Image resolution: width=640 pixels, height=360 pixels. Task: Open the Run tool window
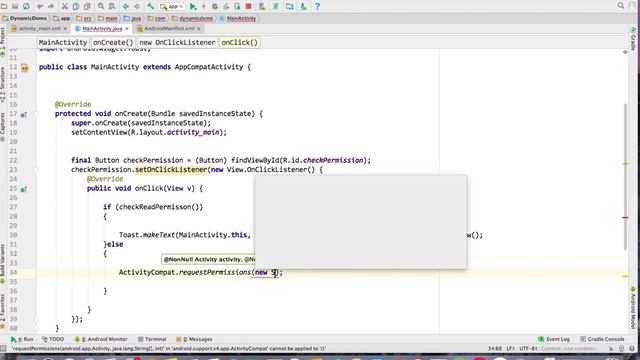coord(22,339)
